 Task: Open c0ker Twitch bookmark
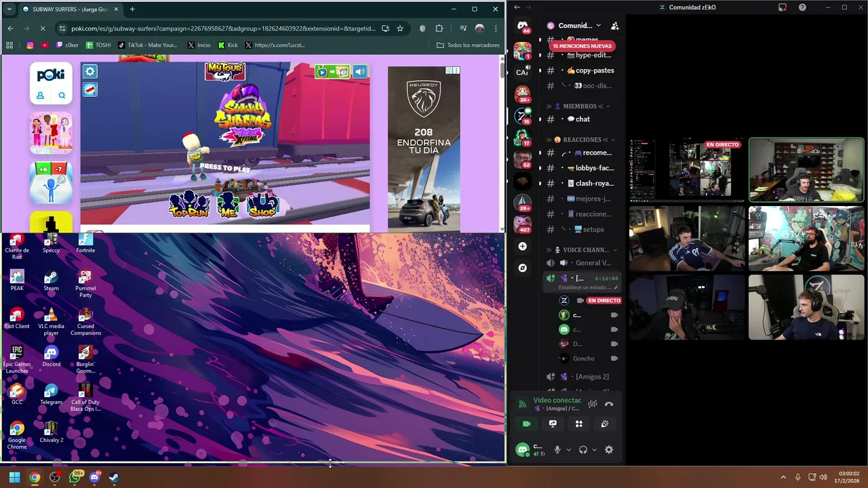pyautogui.click(x=66, y=45)
